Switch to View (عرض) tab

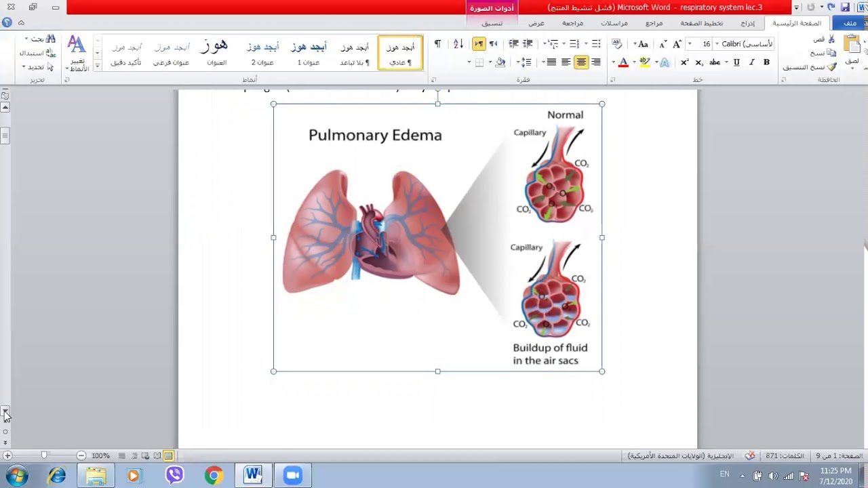[x=536, y=23]
